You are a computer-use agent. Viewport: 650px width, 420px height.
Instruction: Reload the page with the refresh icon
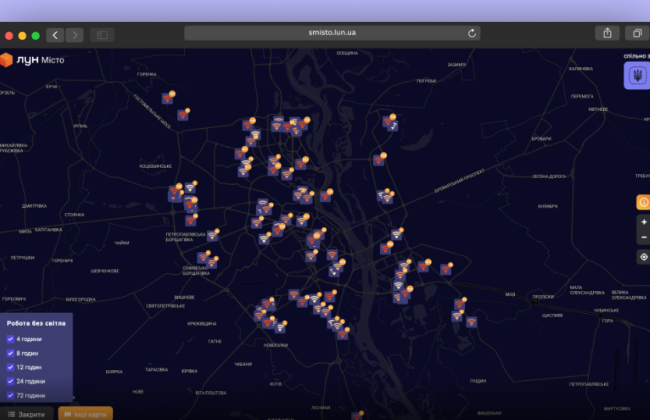click(472, 33)
